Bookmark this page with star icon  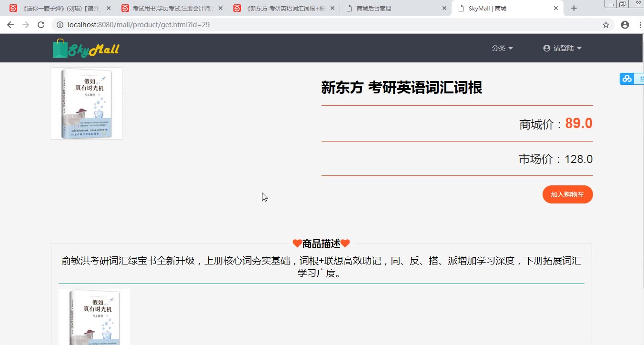point(606,25)
